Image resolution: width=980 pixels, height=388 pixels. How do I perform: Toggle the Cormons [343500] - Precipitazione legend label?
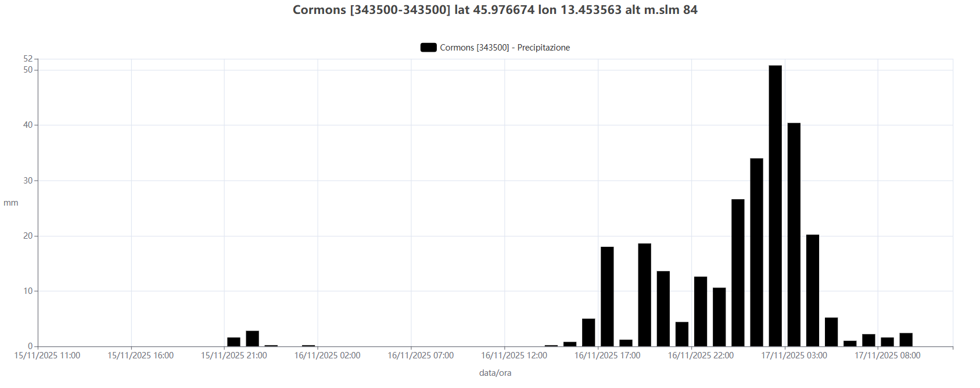click(504, 48)
